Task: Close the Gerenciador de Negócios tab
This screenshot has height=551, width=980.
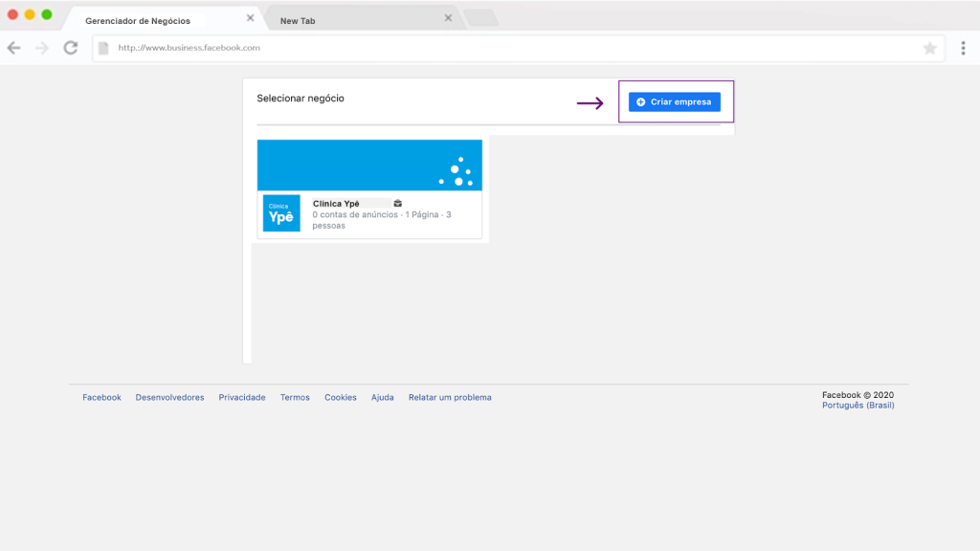Action: 251,18
